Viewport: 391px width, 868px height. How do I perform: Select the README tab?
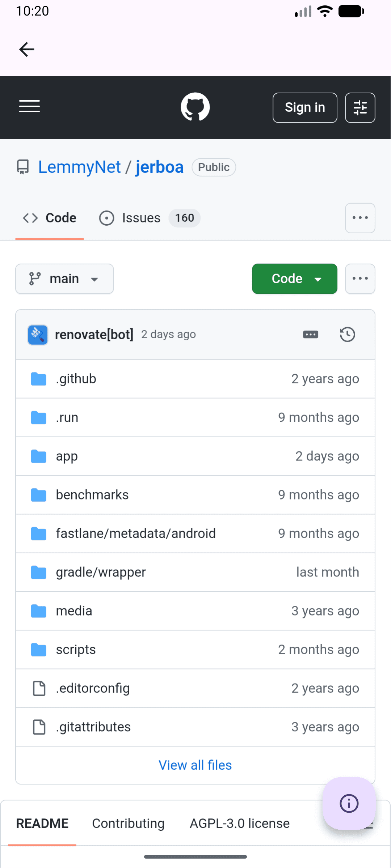pyautogui.click(x=42, y=824)
